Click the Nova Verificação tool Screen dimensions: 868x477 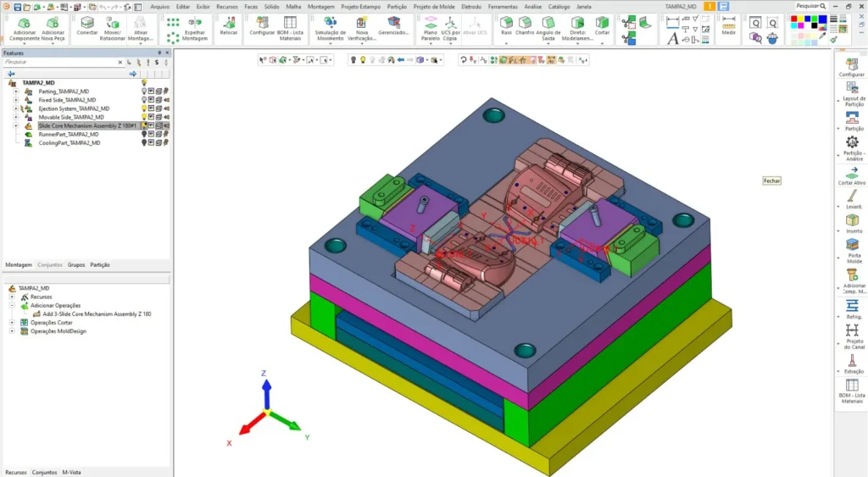point(361,28)
